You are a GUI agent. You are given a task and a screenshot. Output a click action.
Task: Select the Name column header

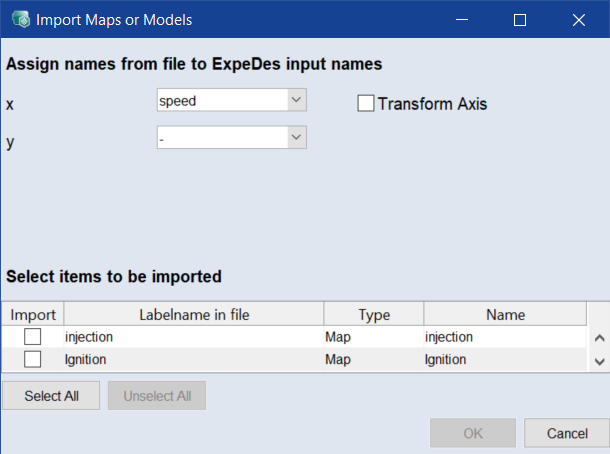click(x=505, y=314)
